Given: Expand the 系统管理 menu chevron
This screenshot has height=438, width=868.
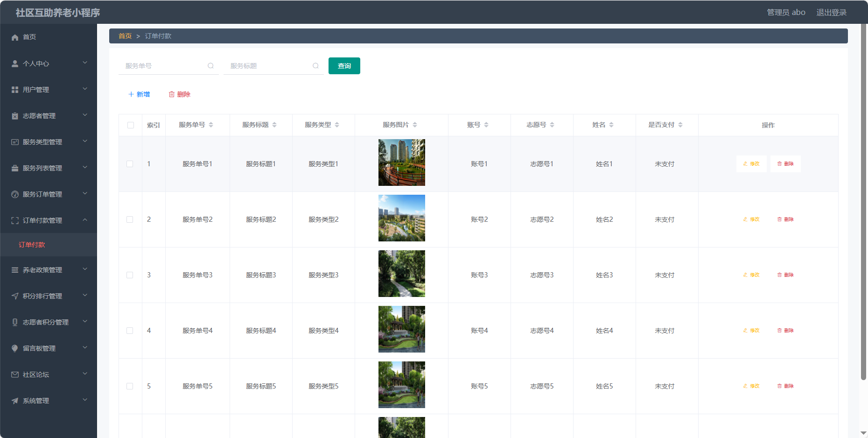Looking at the screenshot, I should point(85,400).
